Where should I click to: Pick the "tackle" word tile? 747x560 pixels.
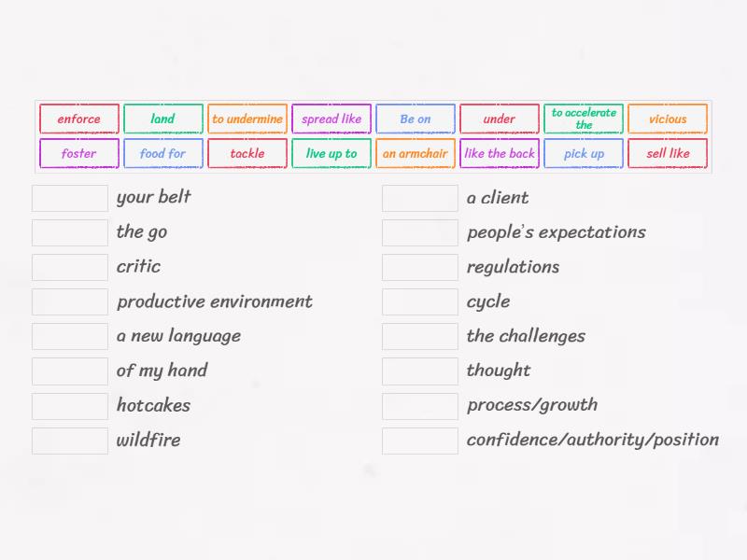click(x=247, y=153)
